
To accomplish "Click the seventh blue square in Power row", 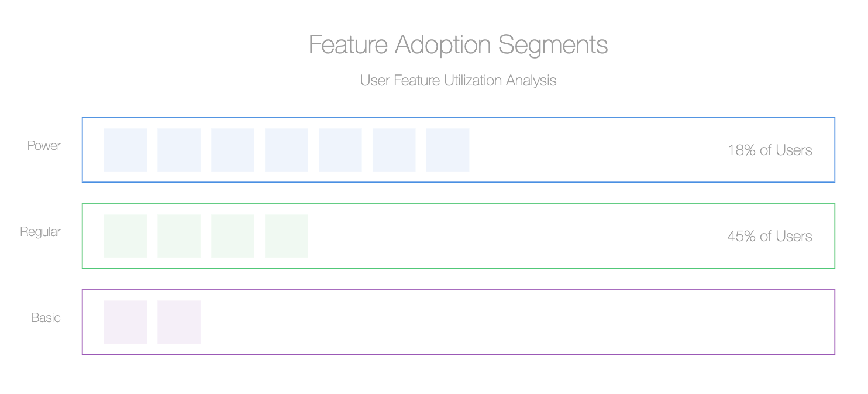I will tap(448, 150).
